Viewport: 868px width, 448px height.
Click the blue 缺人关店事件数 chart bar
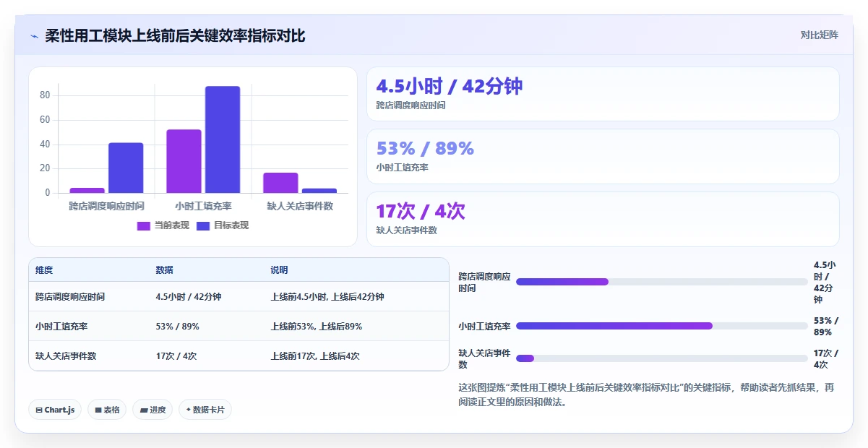click(319, 191)
